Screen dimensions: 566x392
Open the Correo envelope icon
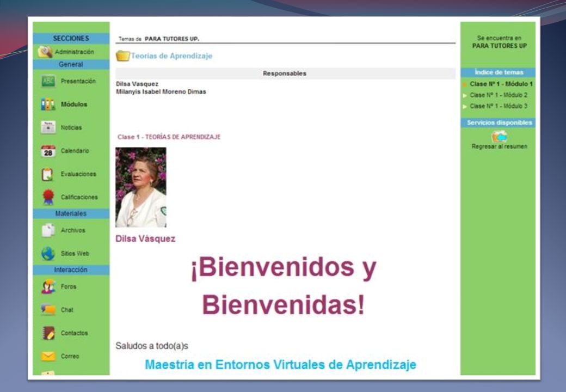click(x=48, y=356)
